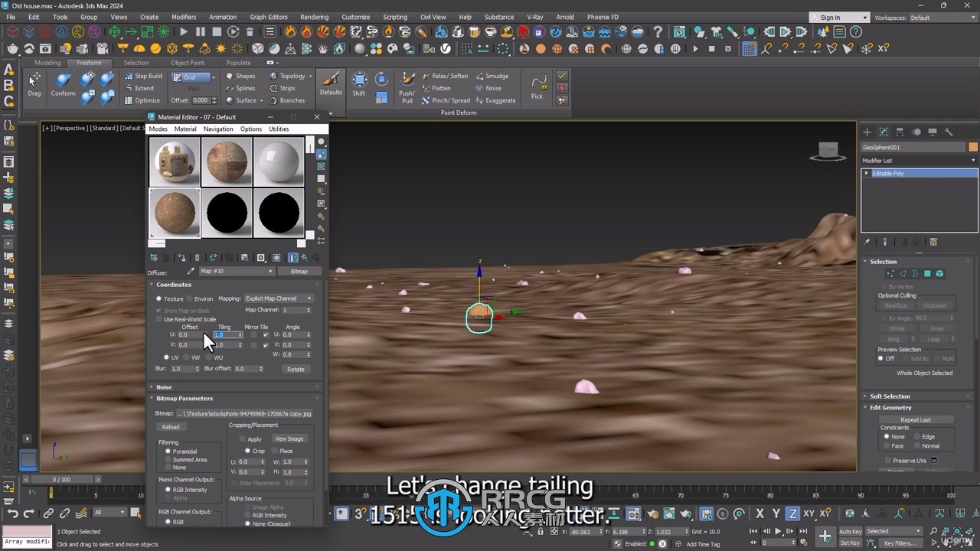Cancel paint deform with red X

click(x=562, y=88)
